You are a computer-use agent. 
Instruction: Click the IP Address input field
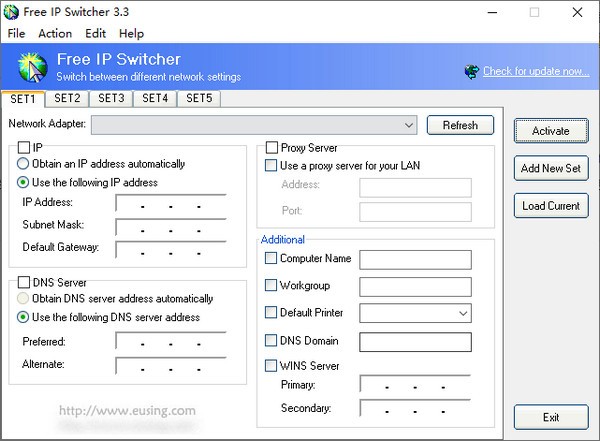tap(171, 203)
